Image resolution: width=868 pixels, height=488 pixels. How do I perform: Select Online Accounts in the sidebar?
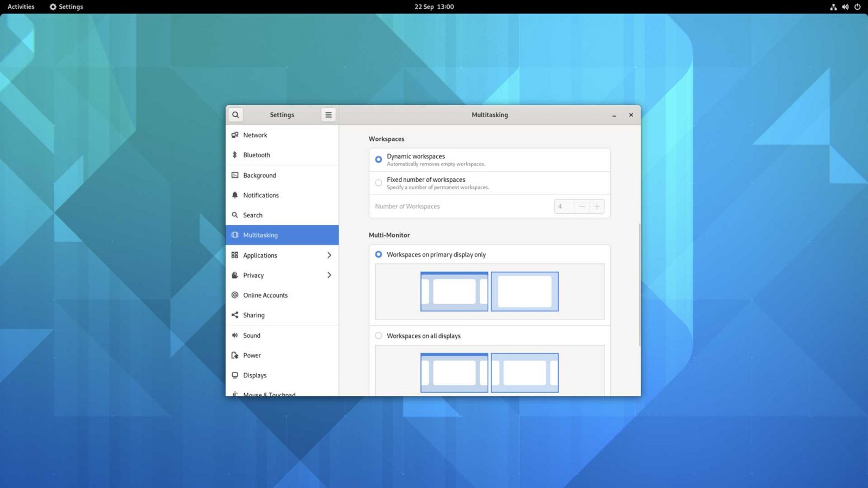pyautogui.click(x=265, y=295)
